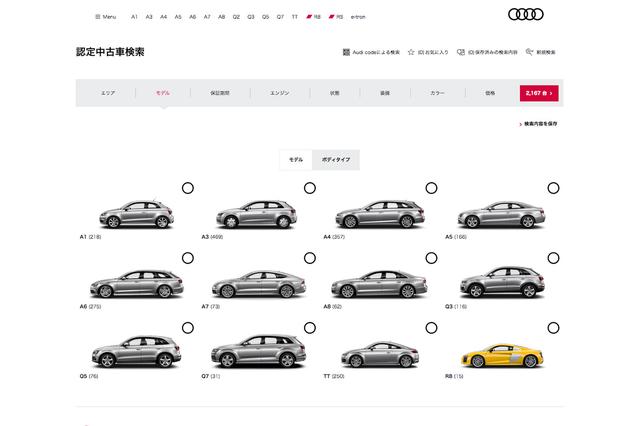Open the e-tron link in top navigation

[x=358, y=17]
